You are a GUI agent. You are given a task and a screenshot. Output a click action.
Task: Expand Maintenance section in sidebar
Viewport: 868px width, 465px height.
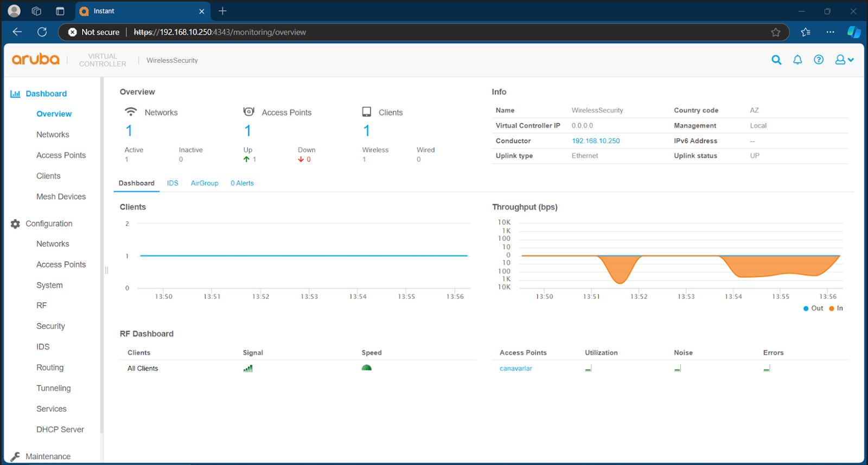48,456
